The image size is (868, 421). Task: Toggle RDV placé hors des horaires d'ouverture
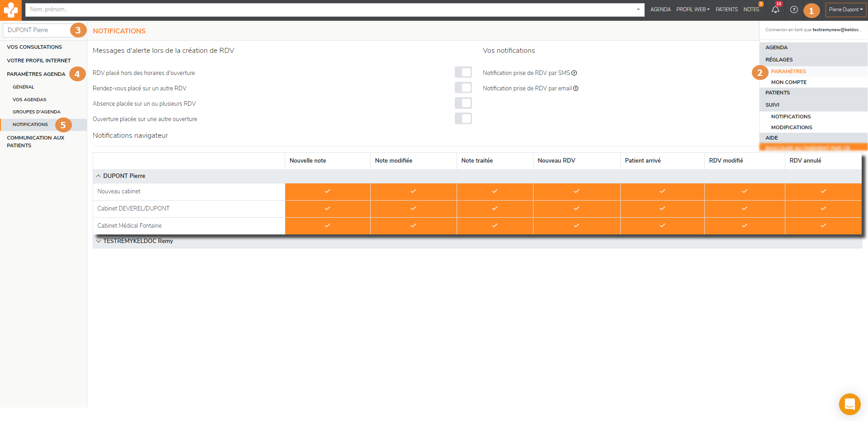point(463,72)
